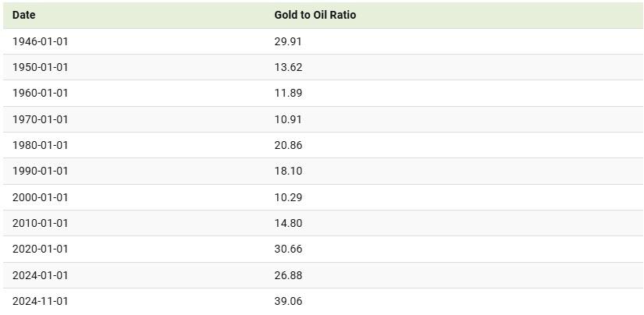This screenshot has height=315, width=644.
Task: Select the 1946-01-01 date cell
Action: pos(41,41)
